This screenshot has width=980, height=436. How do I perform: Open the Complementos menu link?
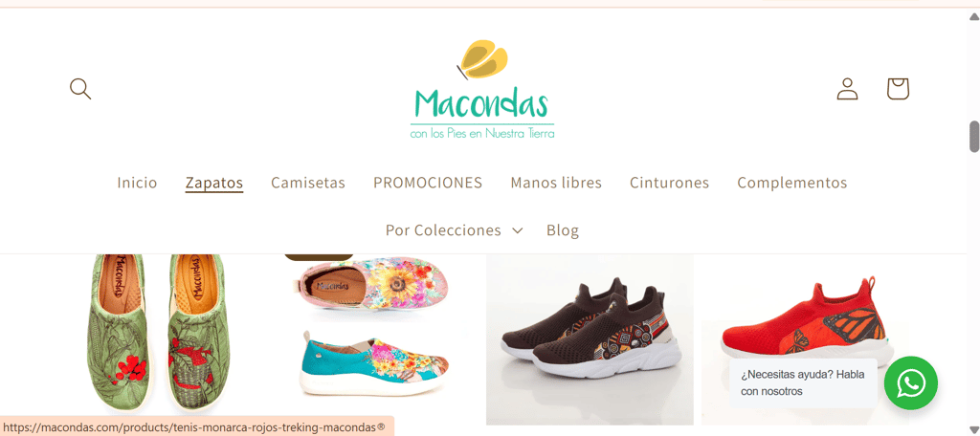[791, 183]
